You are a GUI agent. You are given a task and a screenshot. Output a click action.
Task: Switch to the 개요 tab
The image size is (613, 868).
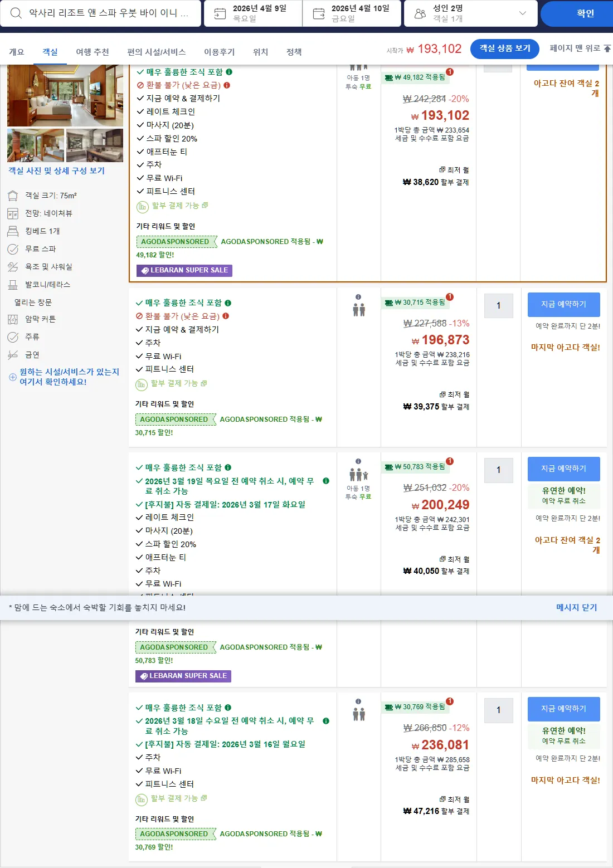tap(17, 52)
